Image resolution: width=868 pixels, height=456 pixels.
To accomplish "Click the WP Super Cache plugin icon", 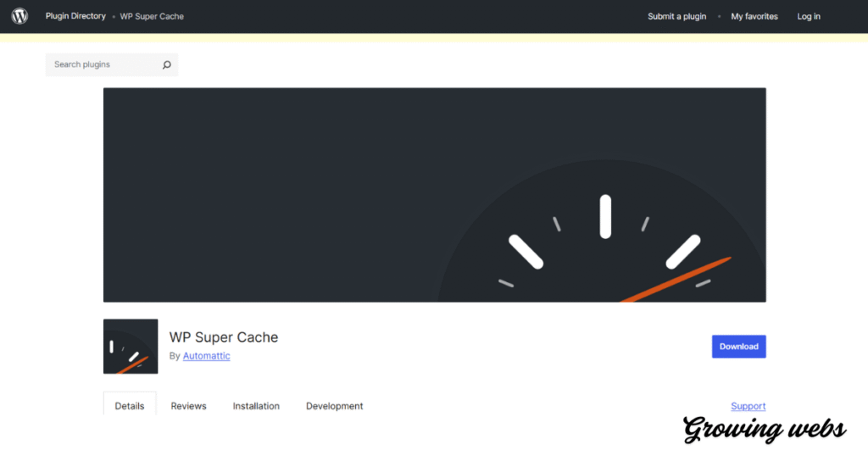I will (131, 347).
